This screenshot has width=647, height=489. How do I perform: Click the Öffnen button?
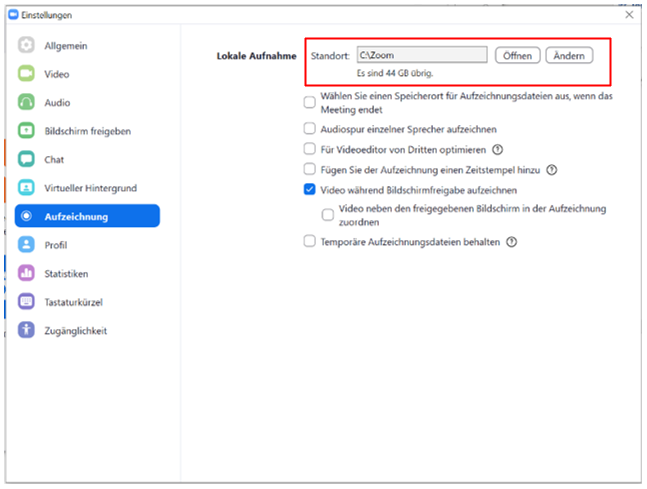[517, 55]
